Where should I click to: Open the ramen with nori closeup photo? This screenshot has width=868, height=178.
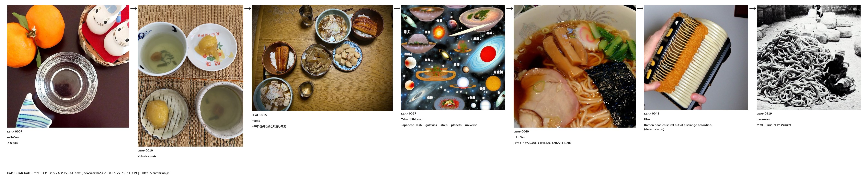click(574, 66)
